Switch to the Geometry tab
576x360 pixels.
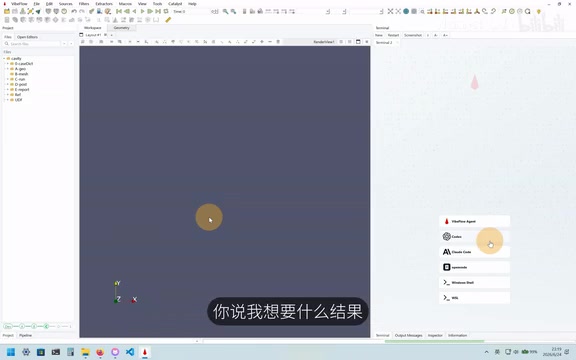121,28
